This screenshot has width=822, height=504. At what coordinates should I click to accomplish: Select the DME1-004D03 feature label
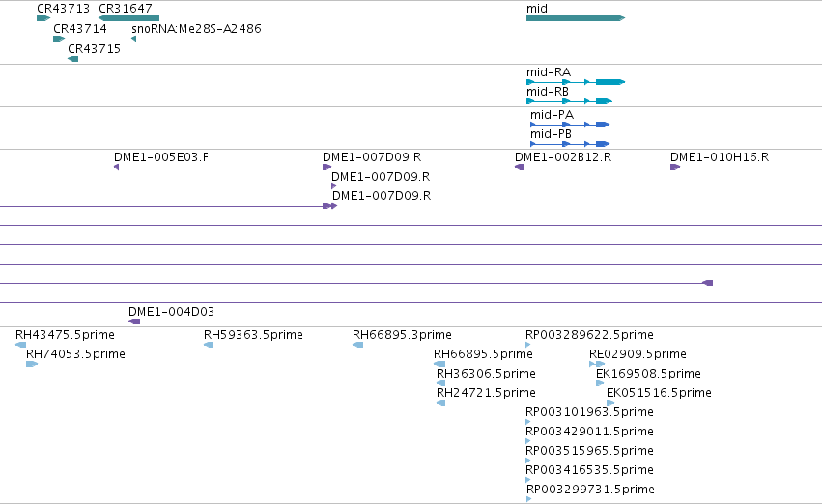coord(171,311)
